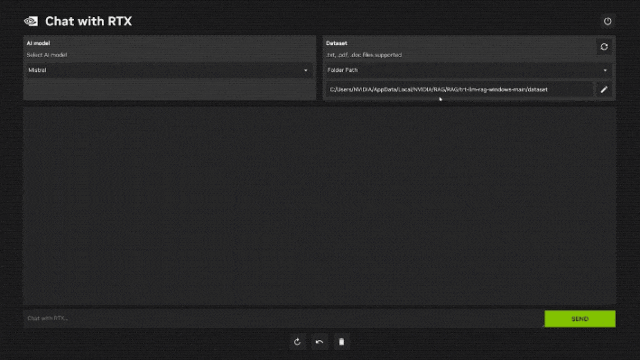640x360 pixels.
Task: Undo last message with undo icon
Action: coord(319,342)
